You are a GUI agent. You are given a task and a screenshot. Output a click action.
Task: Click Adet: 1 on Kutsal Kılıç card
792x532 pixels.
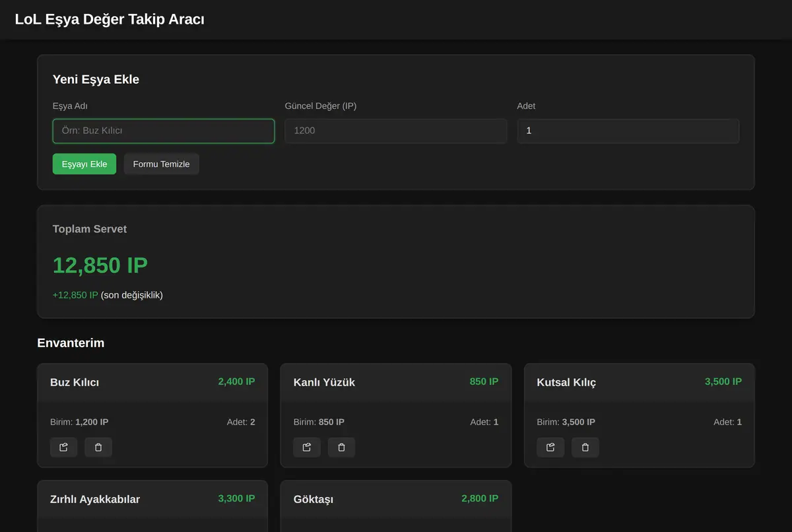click(728, 422)
